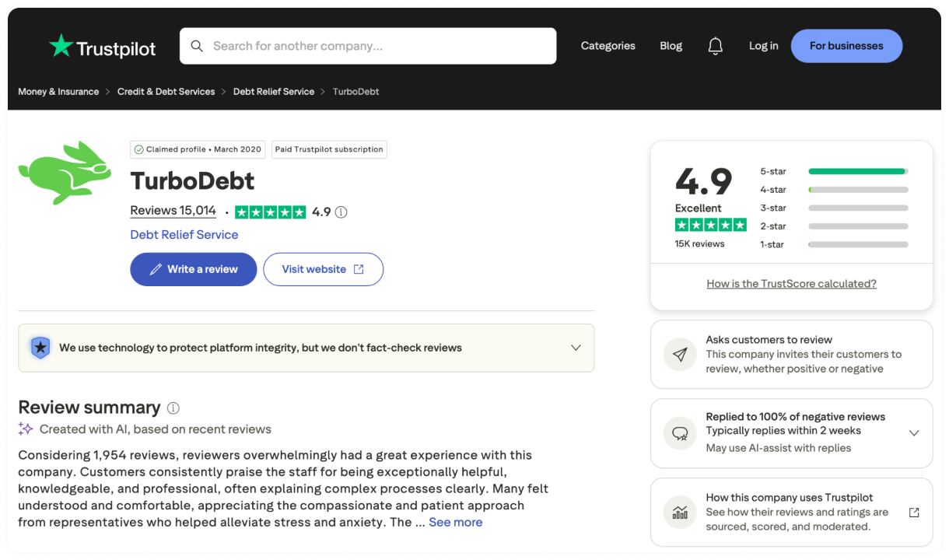Expand the Replied to negative reviews card
The height and width of the screenshot is (560, 949).
click(x=914, y=432)
